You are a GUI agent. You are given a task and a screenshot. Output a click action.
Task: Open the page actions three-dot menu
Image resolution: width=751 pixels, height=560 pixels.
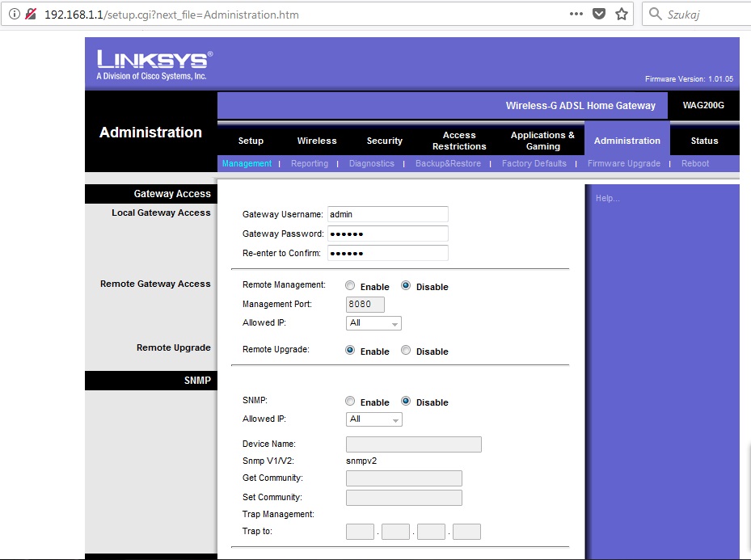click(x=576, y=14)
